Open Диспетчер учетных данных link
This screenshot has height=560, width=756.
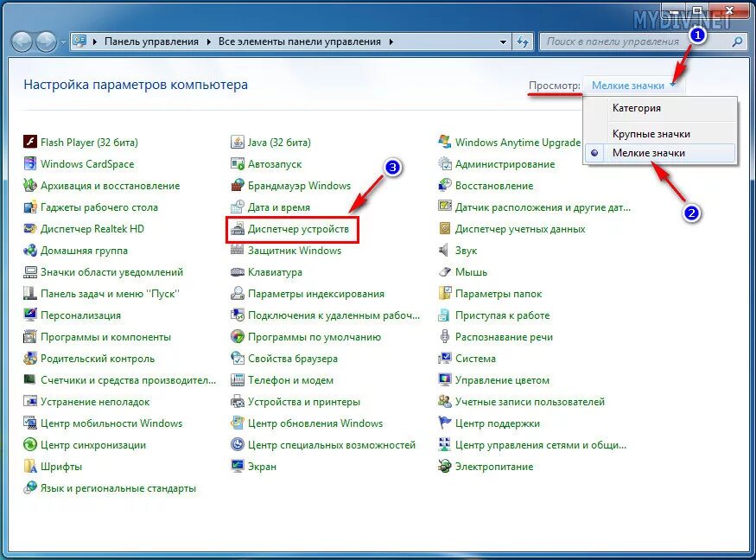click(x=520, y=229)
